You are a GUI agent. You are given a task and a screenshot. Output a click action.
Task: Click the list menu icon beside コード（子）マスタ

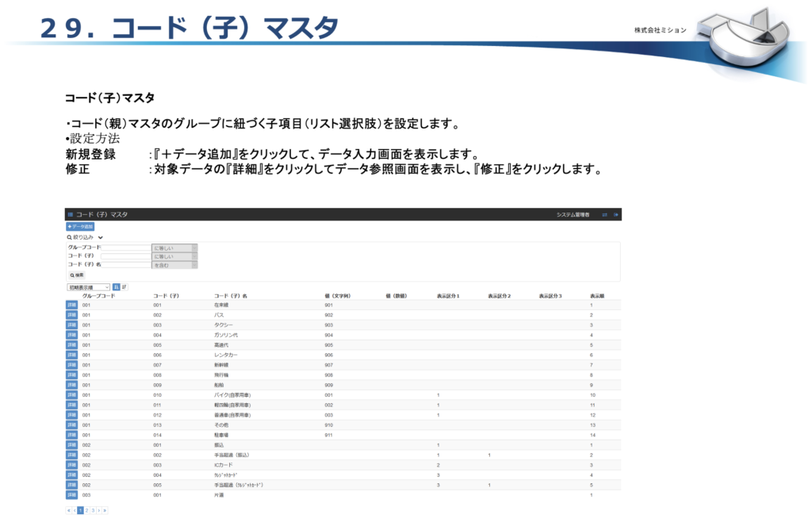point(71,214)
